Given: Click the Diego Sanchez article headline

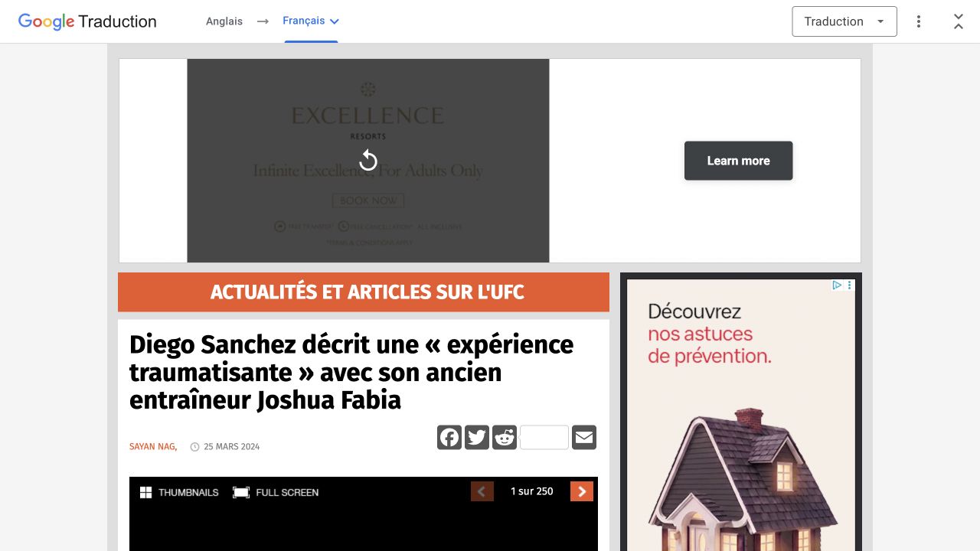Looking at the screenshot, I should click(351, 373).
